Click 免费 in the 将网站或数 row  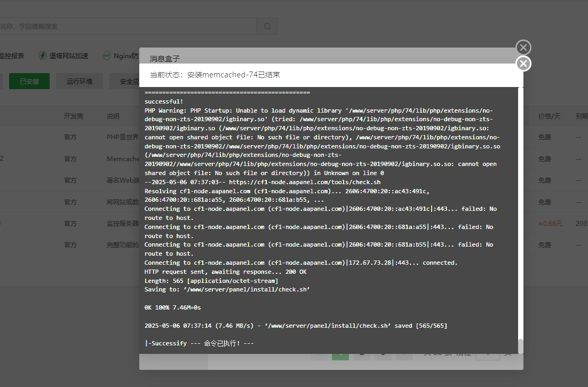545,202
